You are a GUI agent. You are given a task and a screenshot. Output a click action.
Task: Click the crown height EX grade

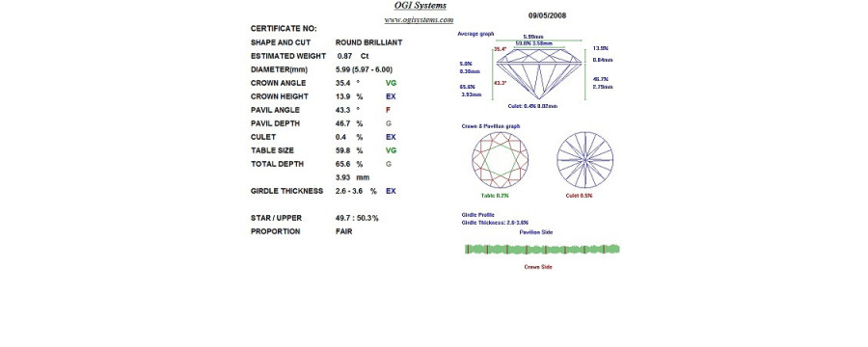pos(391,96)
